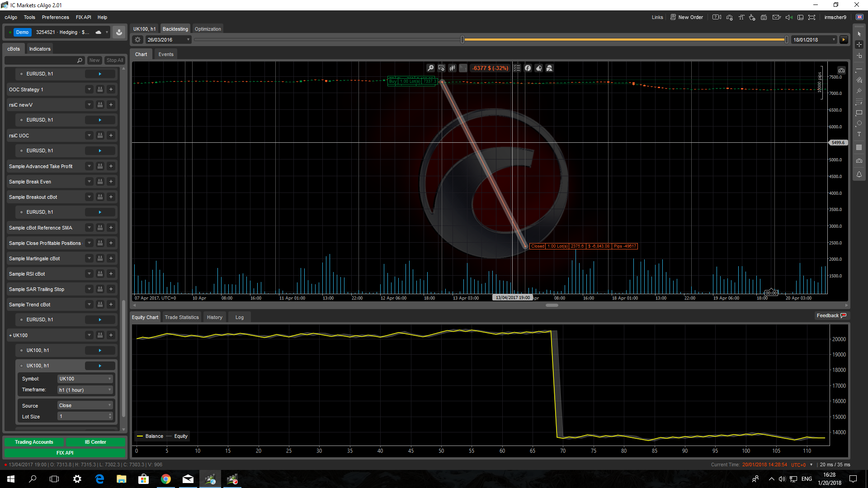868x488 pixels.
Task: Open the History tab
Action: coord(215,317)
